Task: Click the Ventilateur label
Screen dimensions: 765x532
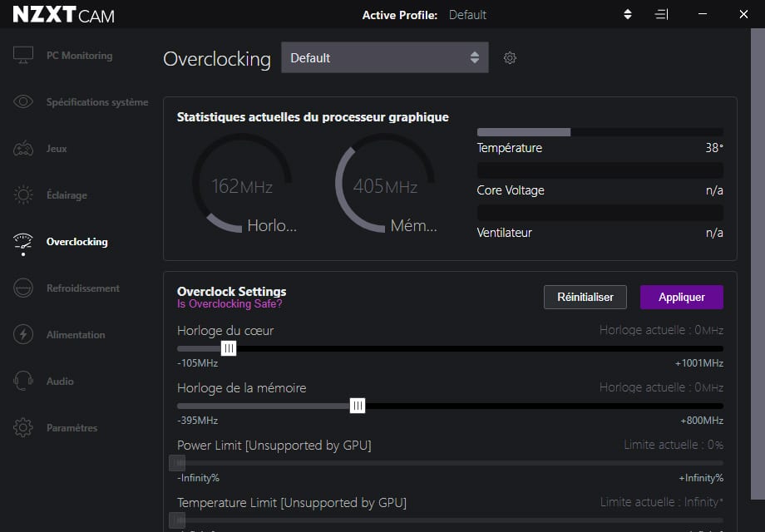Action: pyautogui.click(x=504, y=233)
